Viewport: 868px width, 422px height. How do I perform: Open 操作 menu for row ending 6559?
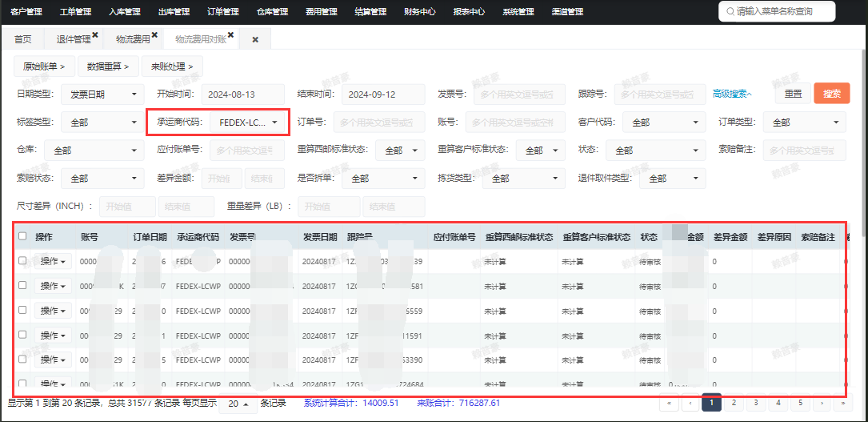(53, 311)
